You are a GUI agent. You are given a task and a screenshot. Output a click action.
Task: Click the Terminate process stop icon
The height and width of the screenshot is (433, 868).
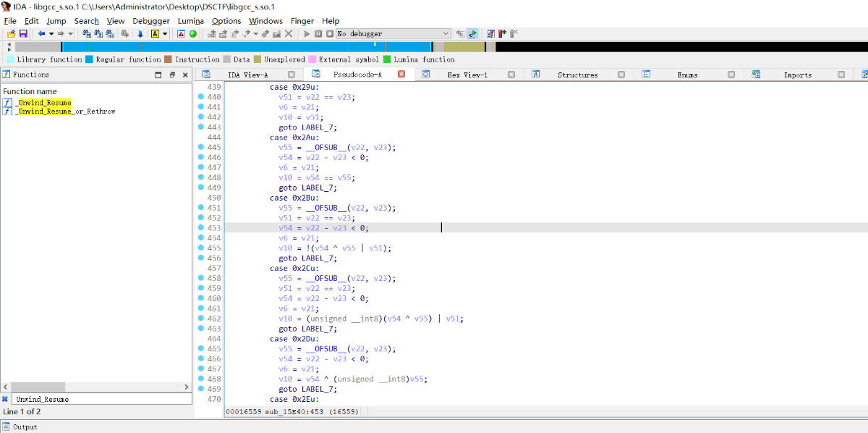tap(330, 34)
